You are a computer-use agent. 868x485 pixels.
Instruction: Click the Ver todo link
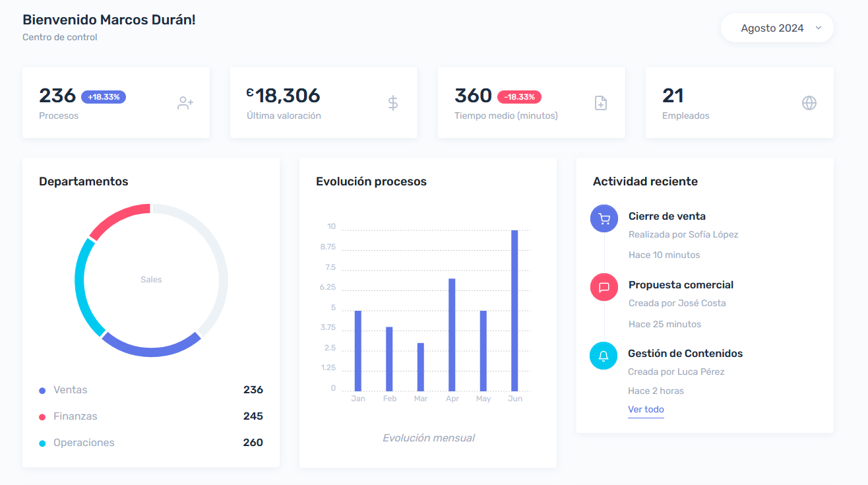pos(646,409)
